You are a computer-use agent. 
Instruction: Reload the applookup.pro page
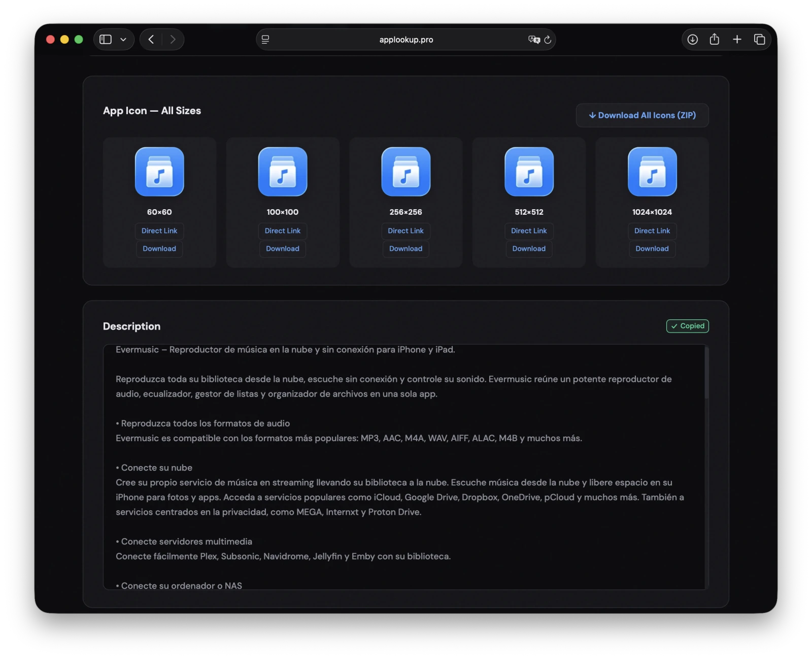[548, 40]
